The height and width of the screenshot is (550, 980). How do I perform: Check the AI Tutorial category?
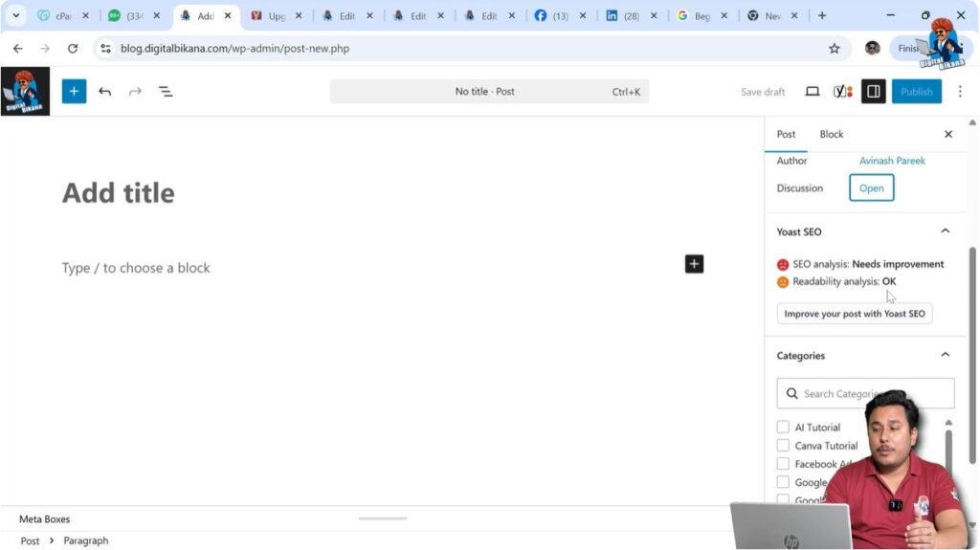(783, 427)
